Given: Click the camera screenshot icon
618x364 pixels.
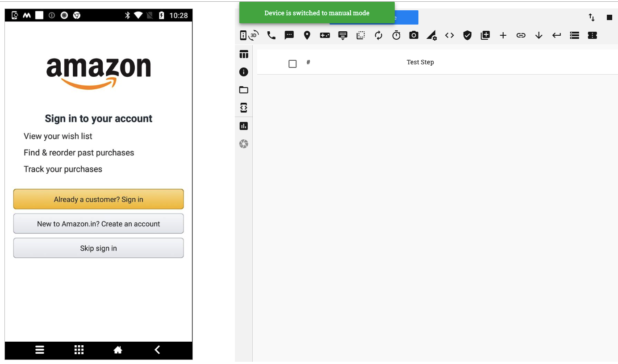Looking at the screenshot, I should (x=414, y=35).
